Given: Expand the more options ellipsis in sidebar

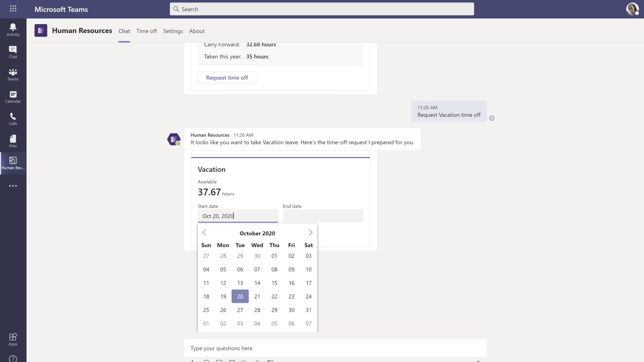Looking at the screenshot, I should pos(13,185).
